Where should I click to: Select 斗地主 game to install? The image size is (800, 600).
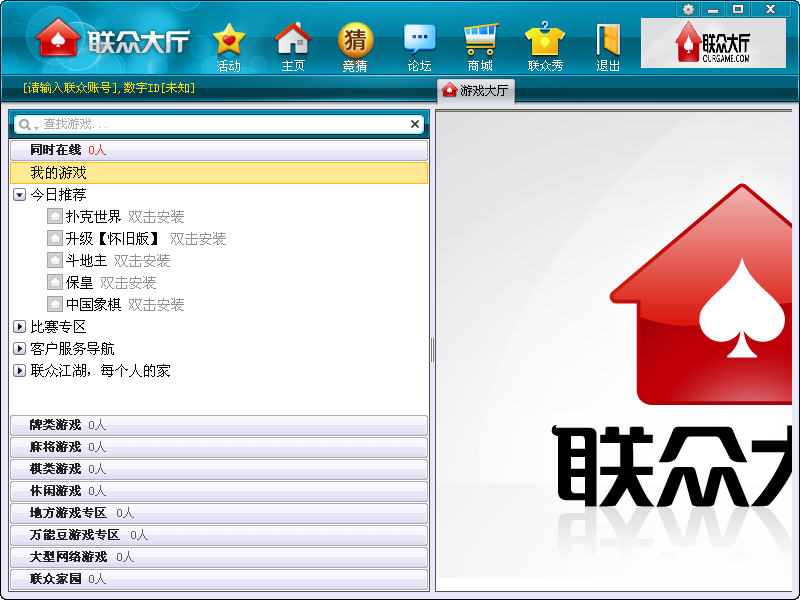86,261
